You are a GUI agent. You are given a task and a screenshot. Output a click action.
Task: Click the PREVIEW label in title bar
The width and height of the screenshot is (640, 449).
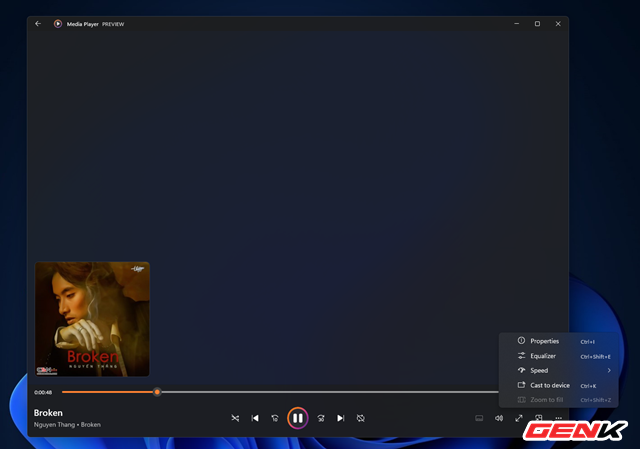113,24
